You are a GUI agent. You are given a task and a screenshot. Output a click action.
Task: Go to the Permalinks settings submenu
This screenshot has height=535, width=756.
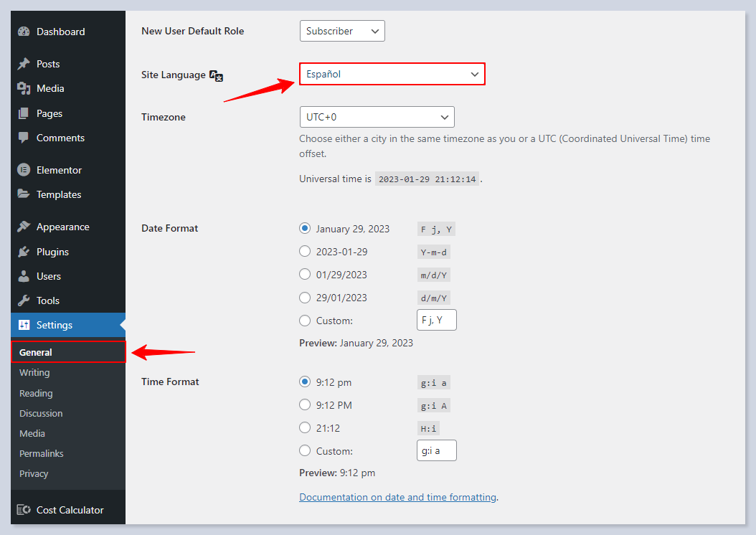point(42,453)
